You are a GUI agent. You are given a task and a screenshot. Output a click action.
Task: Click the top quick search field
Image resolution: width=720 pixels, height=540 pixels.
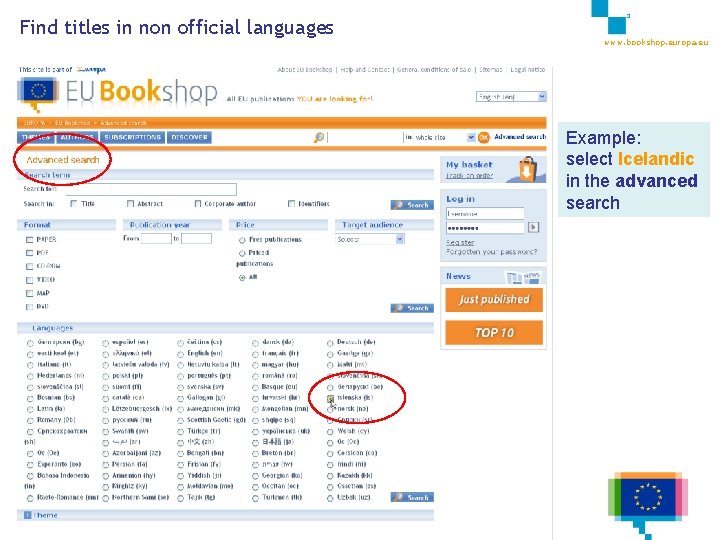365,137
